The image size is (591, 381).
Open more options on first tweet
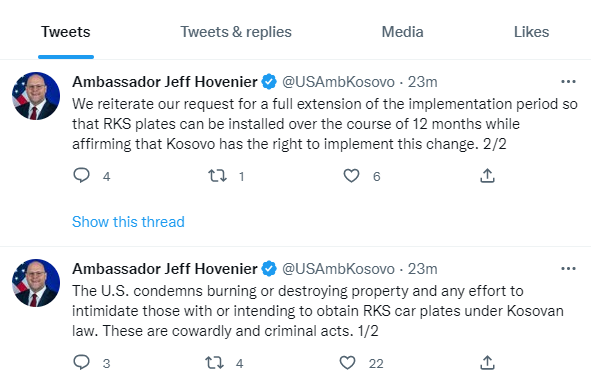pos(568,81)
